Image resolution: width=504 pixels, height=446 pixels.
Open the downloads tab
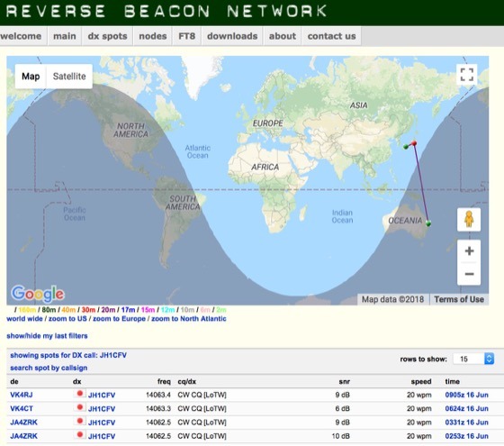[x=232, y=36]
